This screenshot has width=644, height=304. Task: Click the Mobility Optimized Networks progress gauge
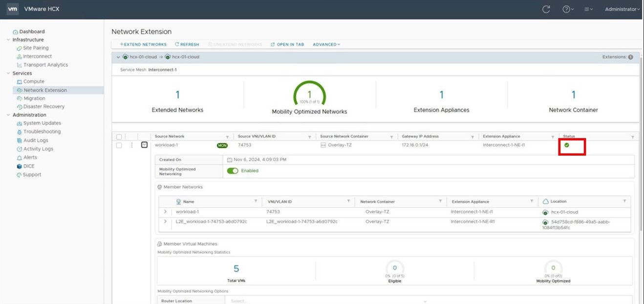tap(309, 94)
